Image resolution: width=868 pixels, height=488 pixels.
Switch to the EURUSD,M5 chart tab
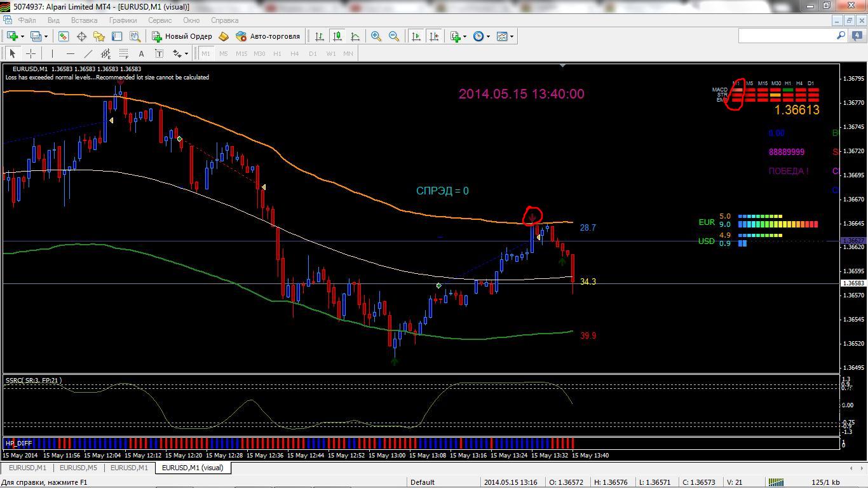[x=78, y=468]
